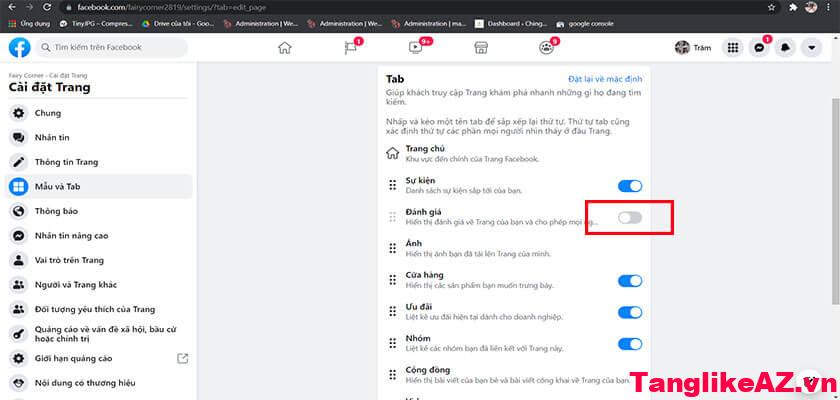Image resolution: width=840 pixels, height=400 pixels.
Task: Open the Groups icon in top bar
Action: coord(546,47)
